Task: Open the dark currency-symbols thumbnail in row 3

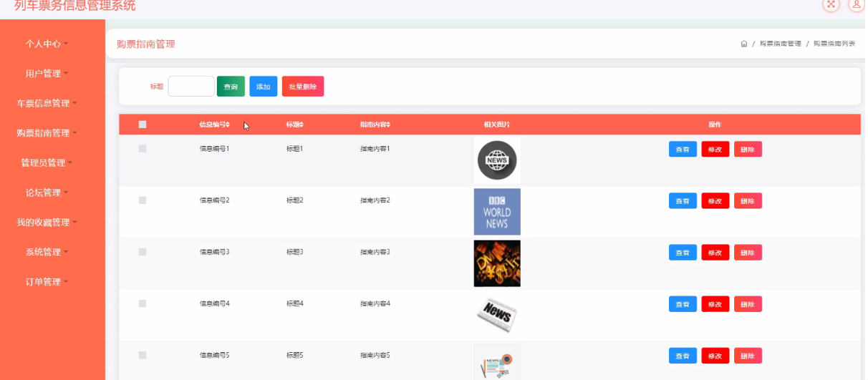Action: pyautogui.click(x=497, y=263)
